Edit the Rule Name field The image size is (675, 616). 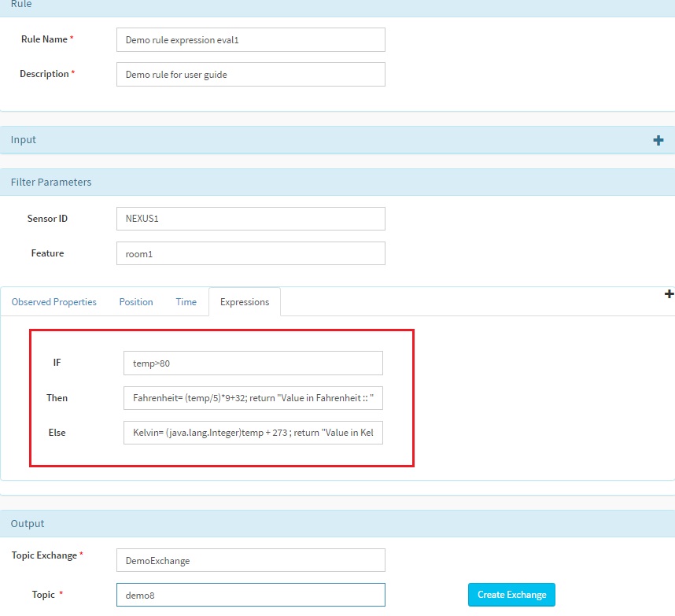pos(250,40)
